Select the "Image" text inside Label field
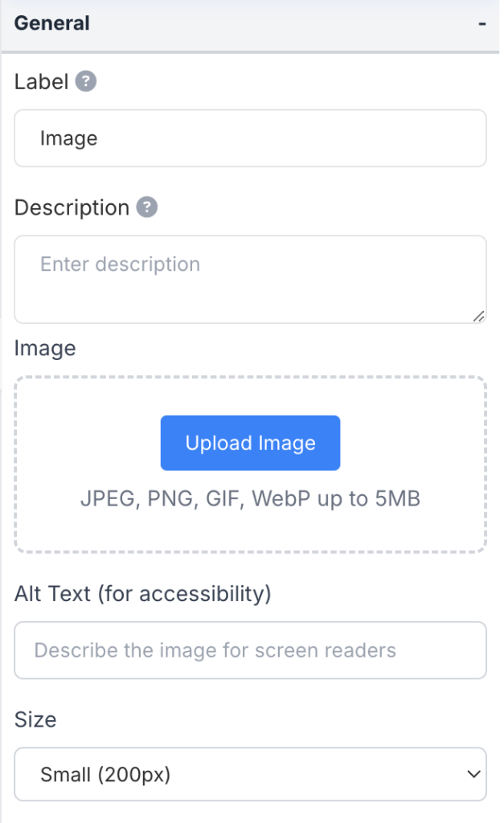Viewport: 504px width, 823px height. [68, 138]
